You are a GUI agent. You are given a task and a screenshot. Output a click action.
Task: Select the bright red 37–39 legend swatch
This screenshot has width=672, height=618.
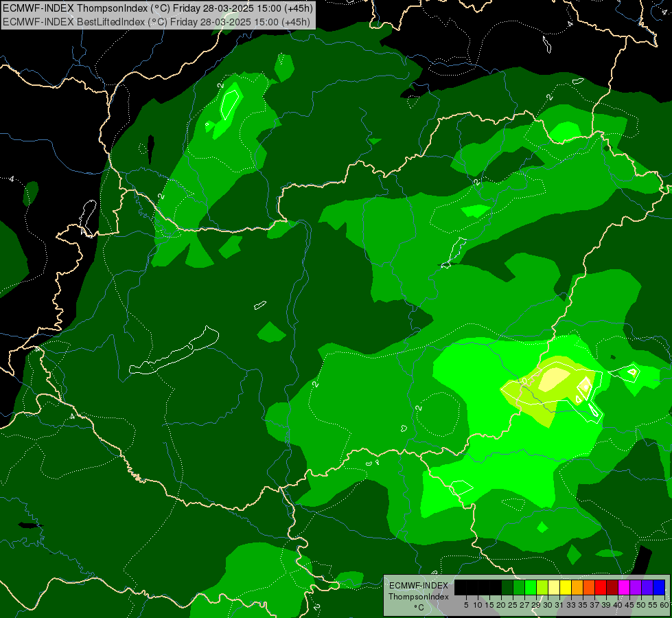click(x=601, y=587)
